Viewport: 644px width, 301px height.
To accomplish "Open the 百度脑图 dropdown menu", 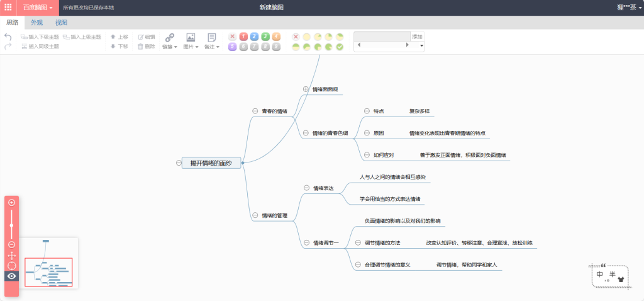I will [x=37, y=8].
